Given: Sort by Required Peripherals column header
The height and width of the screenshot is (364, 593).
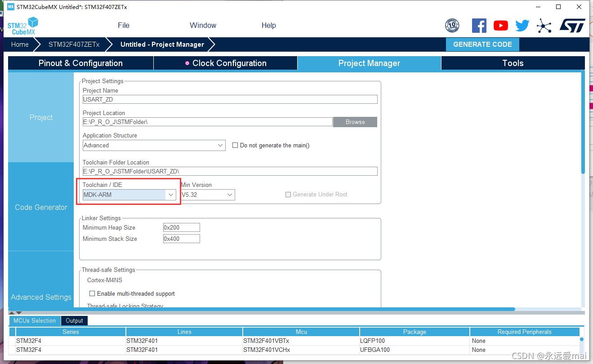Looking at the screenshot, I should tap(524, 332).
